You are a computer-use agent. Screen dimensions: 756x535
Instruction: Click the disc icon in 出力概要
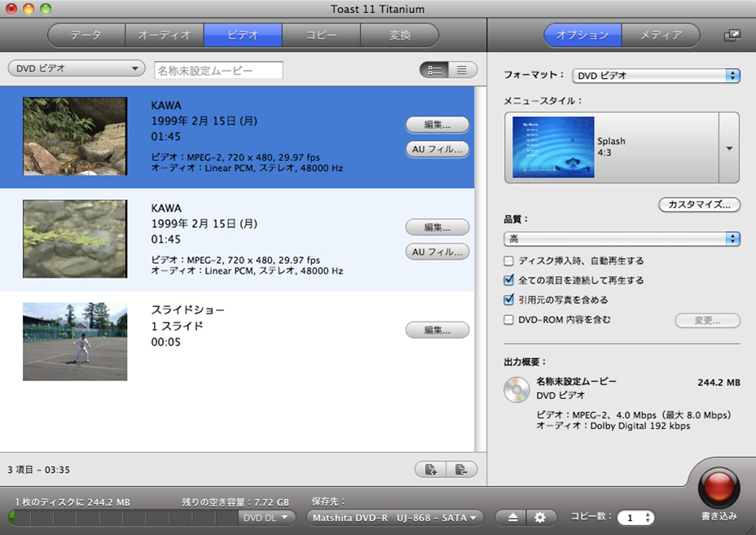click(516, 389)
